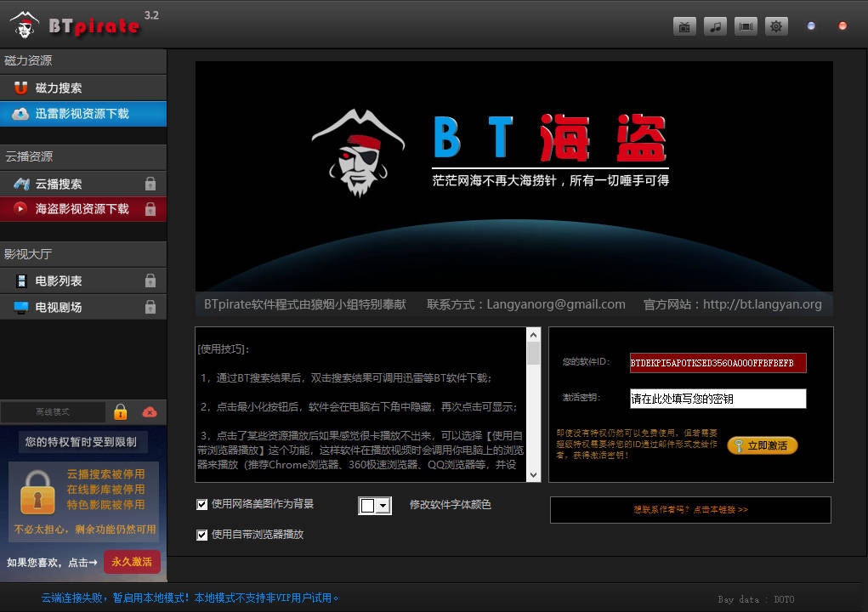Click the lock icon next to 云播搜索
868x612 pixels.
[x=150, y=184]
